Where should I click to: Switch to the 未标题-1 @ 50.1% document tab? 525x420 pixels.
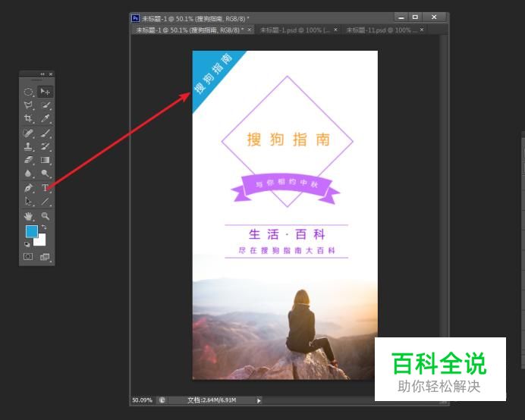pyautogui.click(x=190, y=30)
